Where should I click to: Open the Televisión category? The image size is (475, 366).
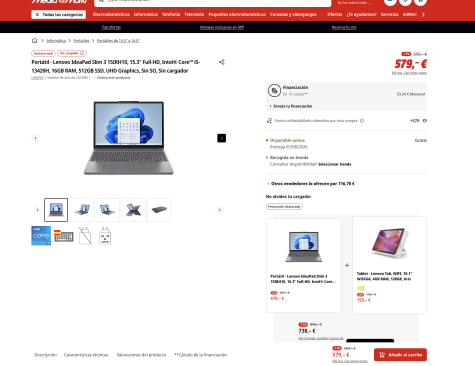(x=194, y=14)
